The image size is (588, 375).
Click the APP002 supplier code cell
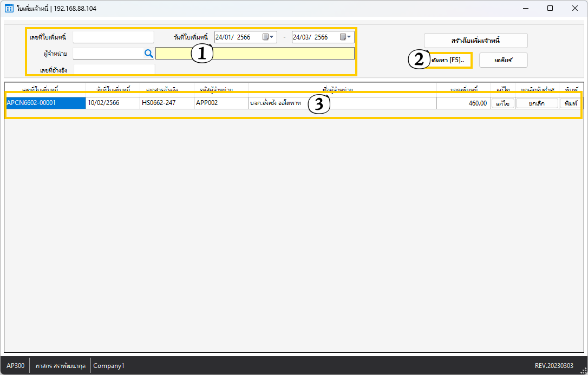click(x=221, y=103)
